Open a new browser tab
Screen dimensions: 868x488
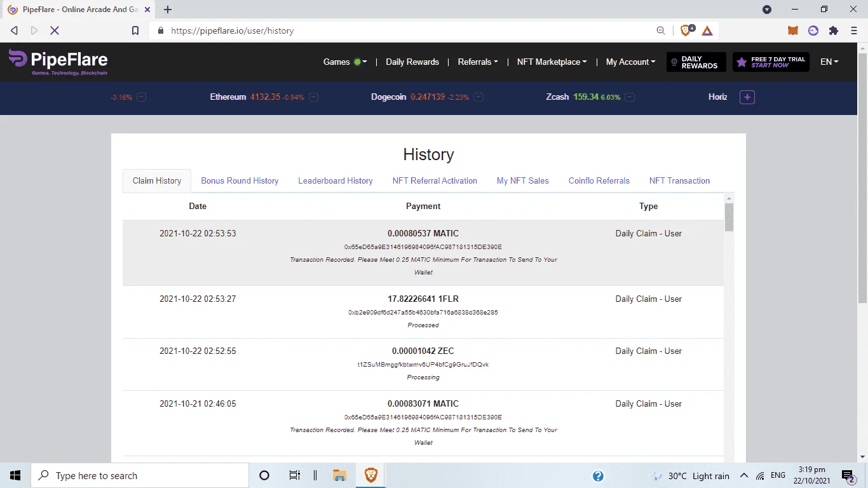pyautogui.click(x=168, y=10)
